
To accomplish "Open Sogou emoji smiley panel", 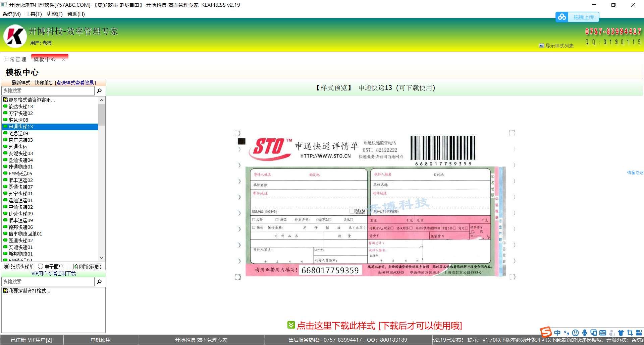I will (576, 333).
